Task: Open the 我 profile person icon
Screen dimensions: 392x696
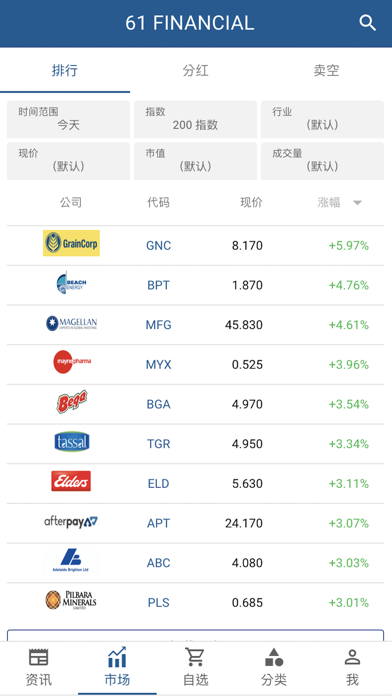Action: 352,657
